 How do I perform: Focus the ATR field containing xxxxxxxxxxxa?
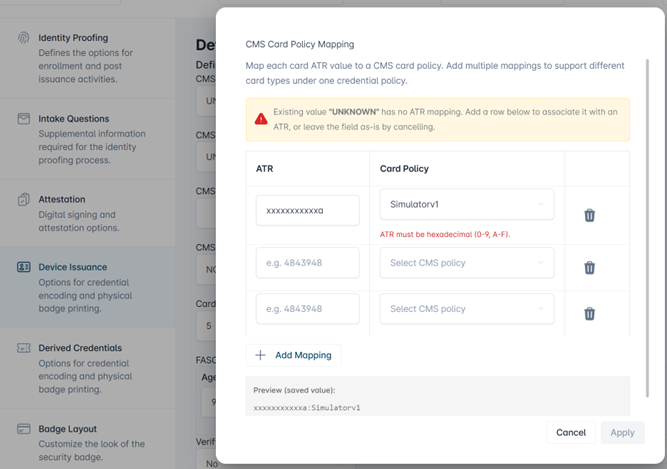point(308,210)
